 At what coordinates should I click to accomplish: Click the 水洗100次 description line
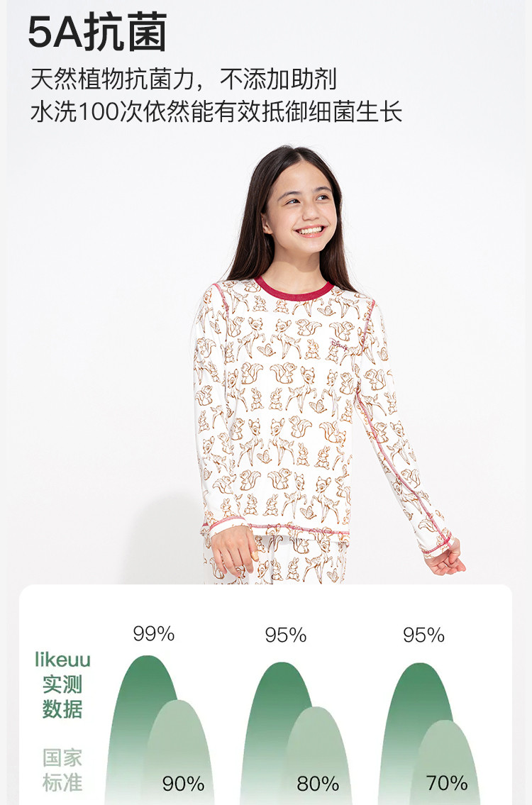point(216,112)
